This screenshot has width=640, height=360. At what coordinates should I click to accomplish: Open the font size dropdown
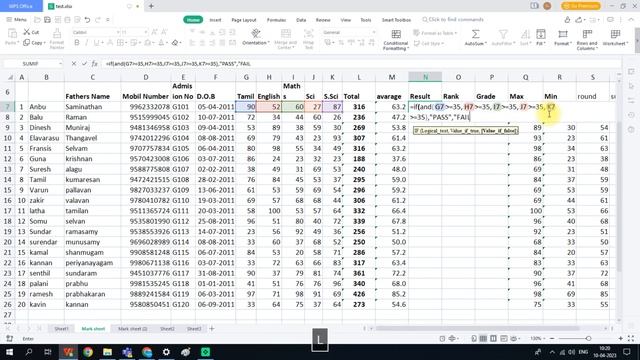[145, 32]
